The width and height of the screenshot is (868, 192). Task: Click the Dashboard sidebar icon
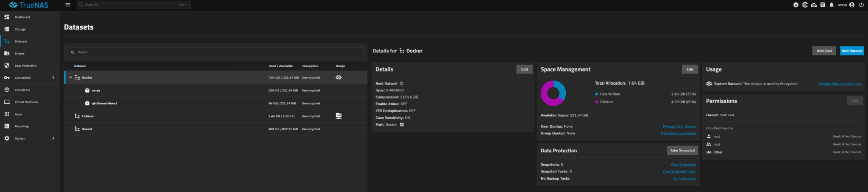[x=7, y=17]
